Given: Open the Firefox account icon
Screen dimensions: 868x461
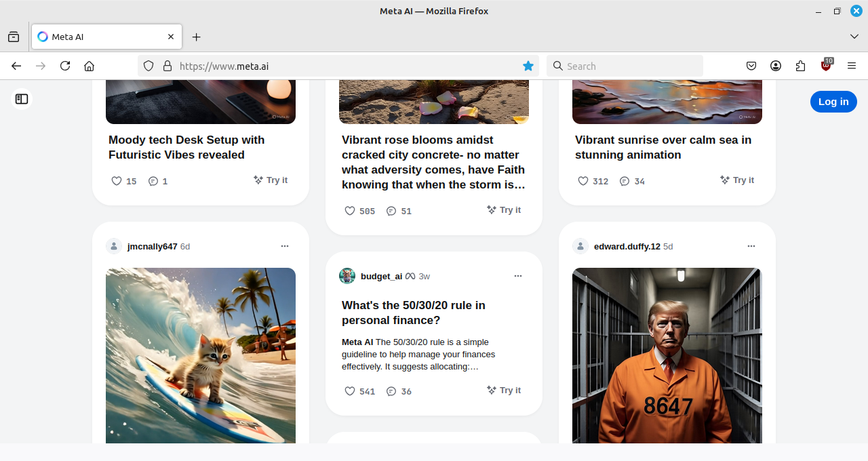Looking at the screenshot, I should (x=776, y=66).
